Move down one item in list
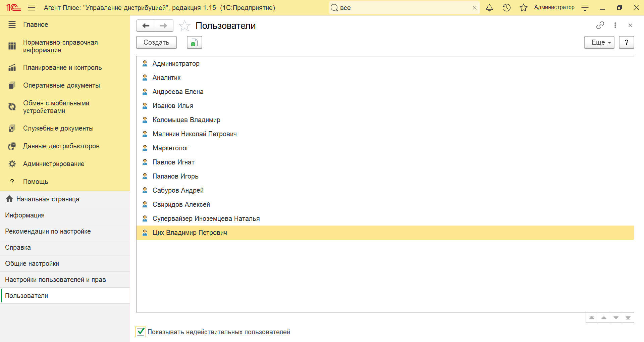Image resolution: width=644 pixels, height=342 pixels. coord(616,317)
